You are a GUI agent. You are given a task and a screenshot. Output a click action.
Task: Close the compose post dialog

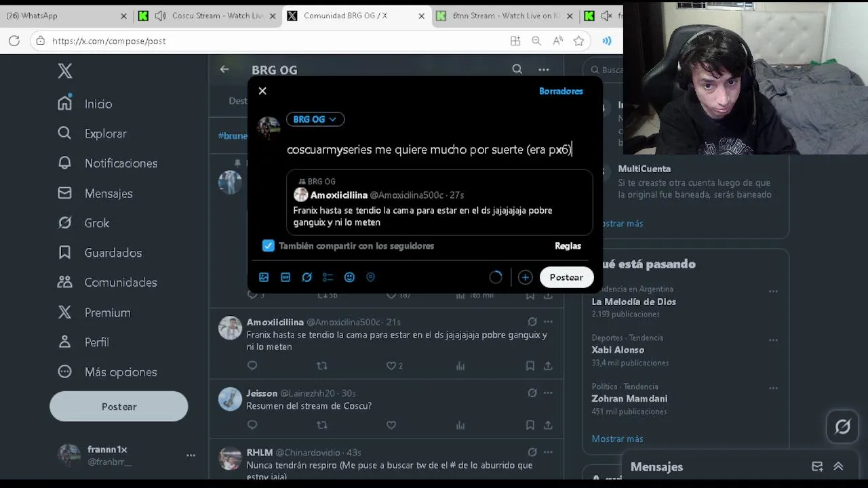(262, 91)
